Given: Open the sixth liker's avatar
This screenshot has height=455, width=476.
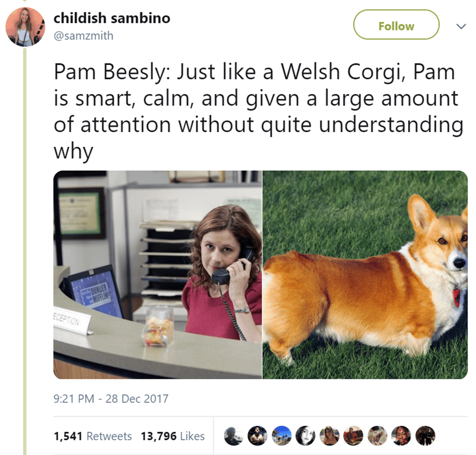Looking at the screenshot, I should 353,436.
